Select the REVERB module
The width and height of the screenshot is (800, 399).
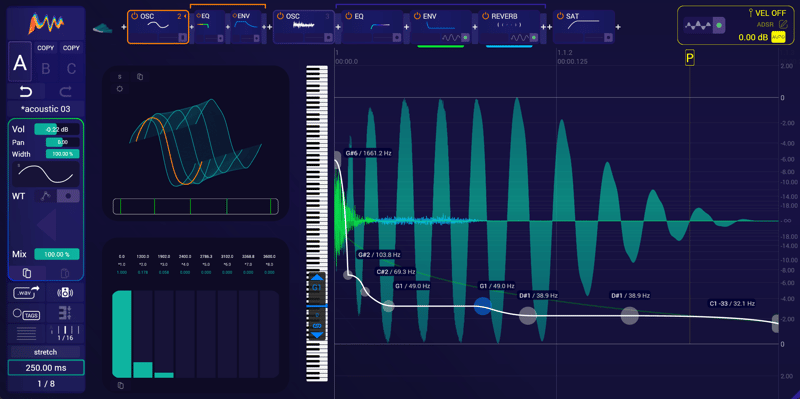coord(509,27)
